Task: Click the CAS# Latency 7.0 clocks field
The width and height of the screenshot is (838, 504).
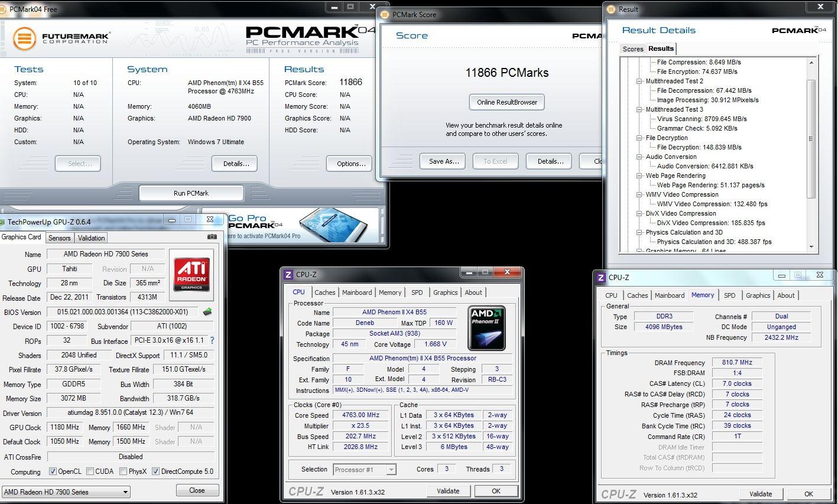Action: point(737,383)
